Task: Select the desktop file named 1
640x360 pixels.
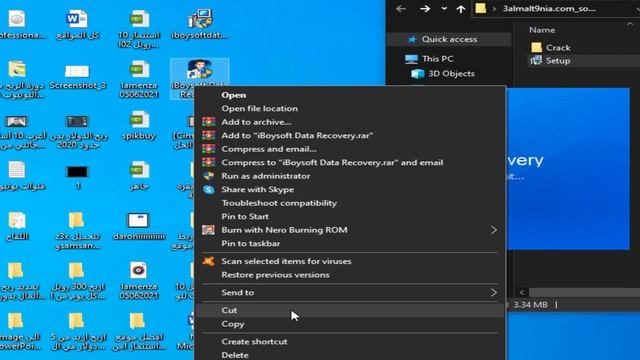Action: click(x=78, y=177)
